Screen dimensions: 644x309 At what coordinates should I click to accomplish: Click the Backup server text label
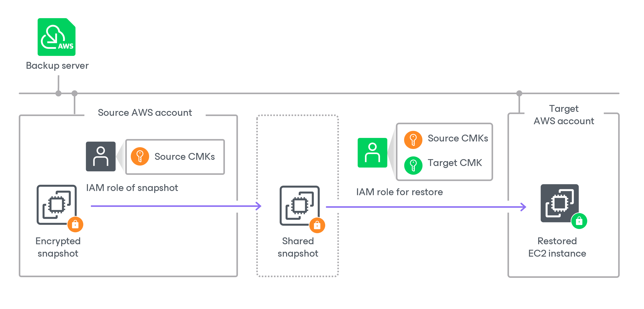(x=57, y=66)
